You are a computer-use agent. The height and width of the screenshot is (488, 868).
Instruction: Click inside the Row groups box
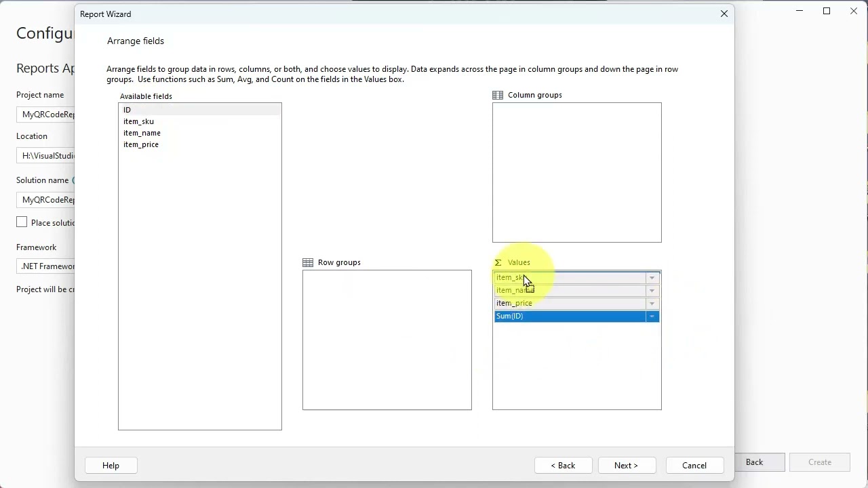[387, 340]
